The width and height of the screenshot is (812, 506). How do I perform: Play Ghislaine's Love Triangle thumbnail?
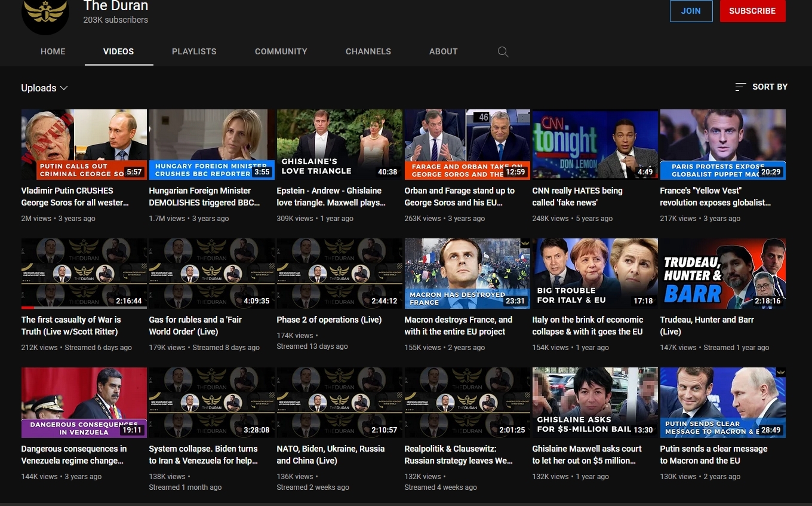click(340, 145)
